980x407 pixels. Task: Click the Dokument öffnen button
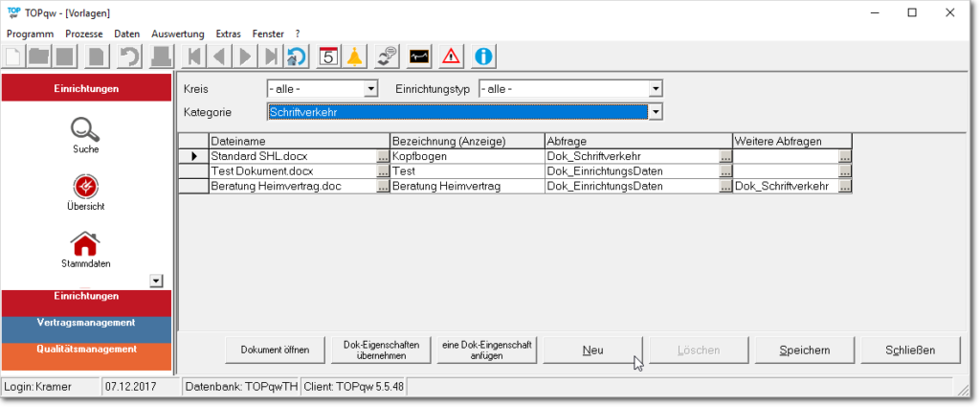pos(275,350)
